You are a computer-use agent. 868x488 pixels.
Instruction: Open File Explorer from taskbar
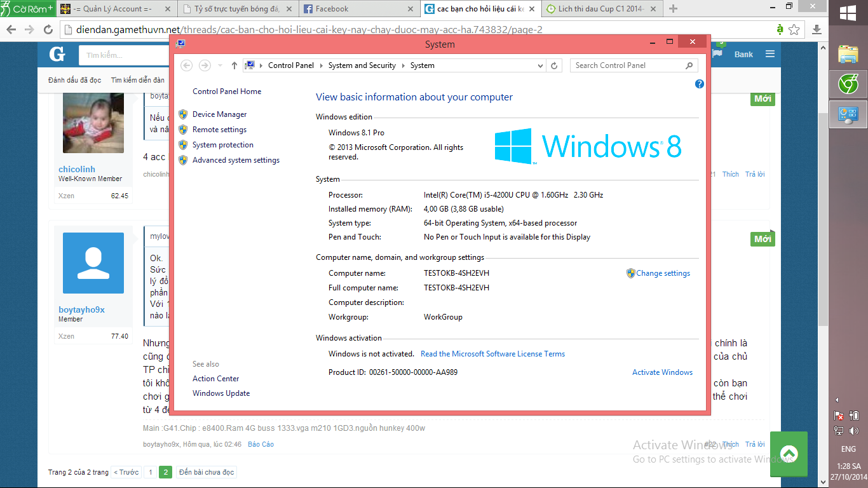coord(848,54)
